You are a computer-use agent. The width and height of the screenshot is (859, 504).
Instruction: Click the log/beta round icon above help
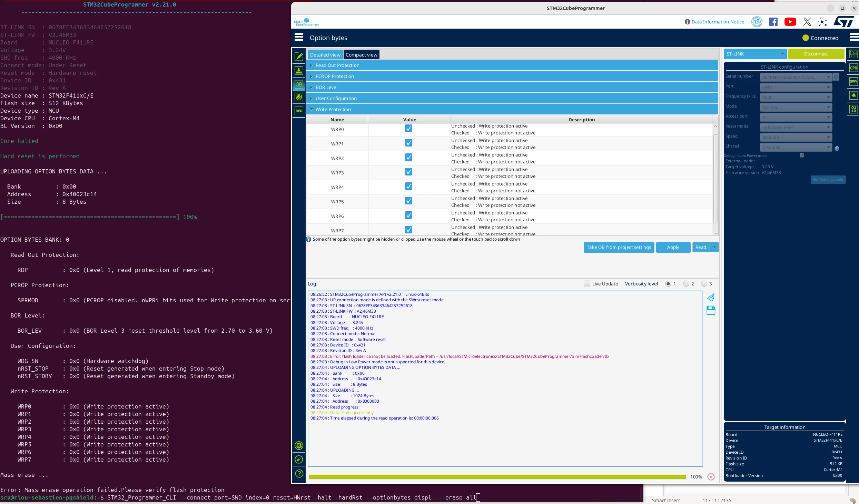coord(299,460)
